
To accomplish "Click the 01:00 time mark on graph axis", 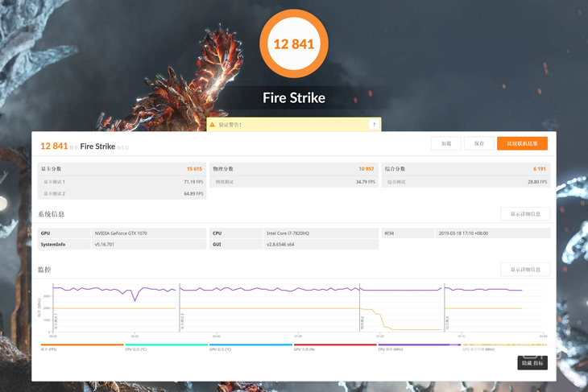I will click(298, 336).
